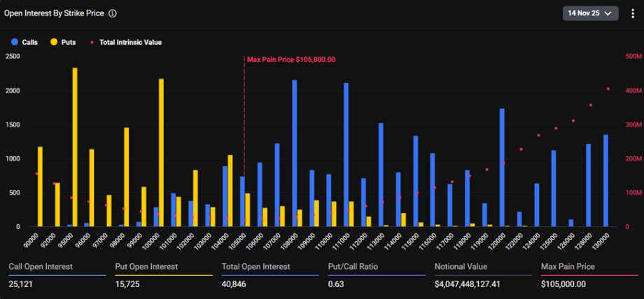644x299 pixels.
Task: Click the blue Calls legend dot
Action: tap(15, 43)
